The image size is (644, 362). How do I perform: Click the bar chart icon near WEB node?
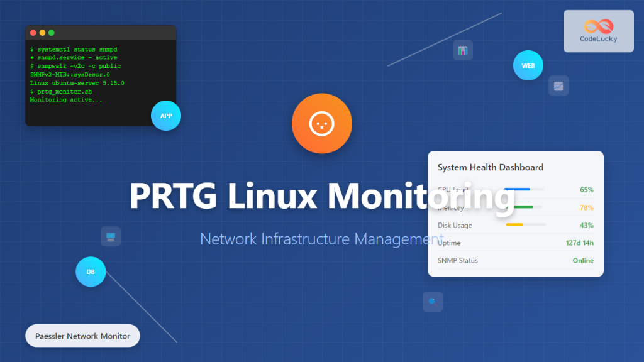tap(463, 50)
